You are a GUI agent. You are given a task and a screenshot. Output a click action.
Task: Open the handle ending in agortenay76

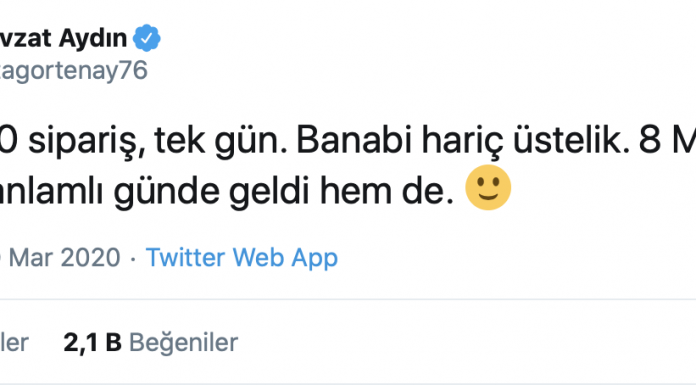74,71
